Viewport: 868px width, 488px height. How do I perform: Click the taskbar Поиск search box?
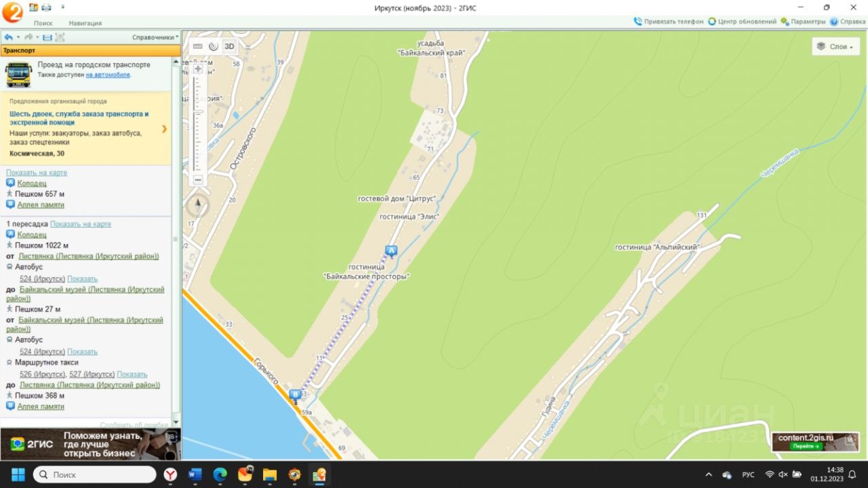pos(94,474)
